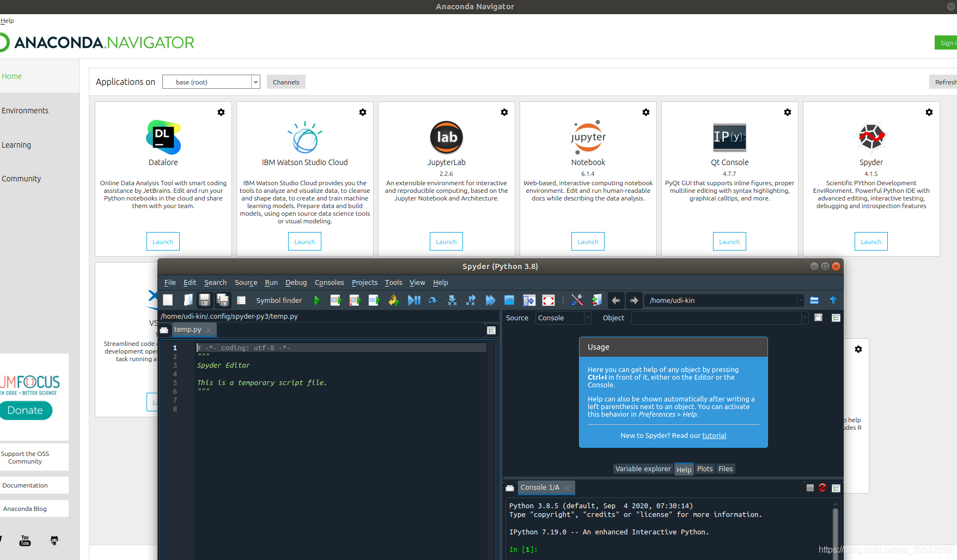The height and width of the screenshot is (560, 957).
Task: Click the Donate button
Action: coord(26,410)
